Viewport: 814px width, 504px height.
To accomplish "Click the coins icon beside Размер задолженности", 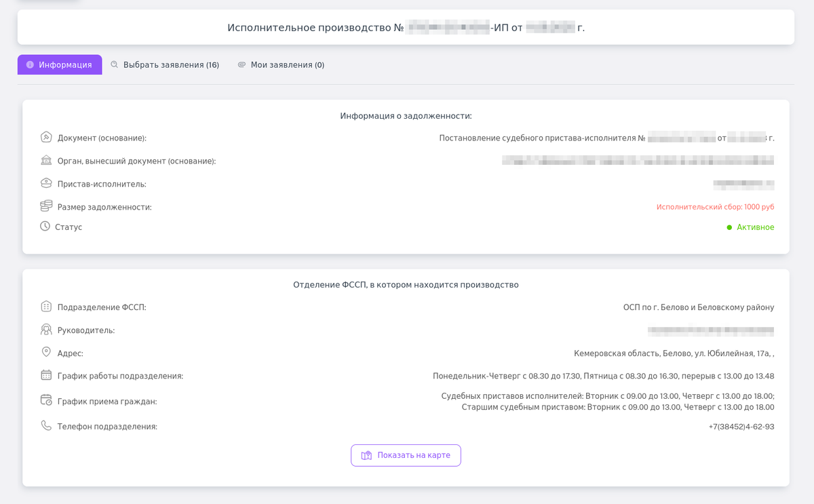I will tap(46, 206).
